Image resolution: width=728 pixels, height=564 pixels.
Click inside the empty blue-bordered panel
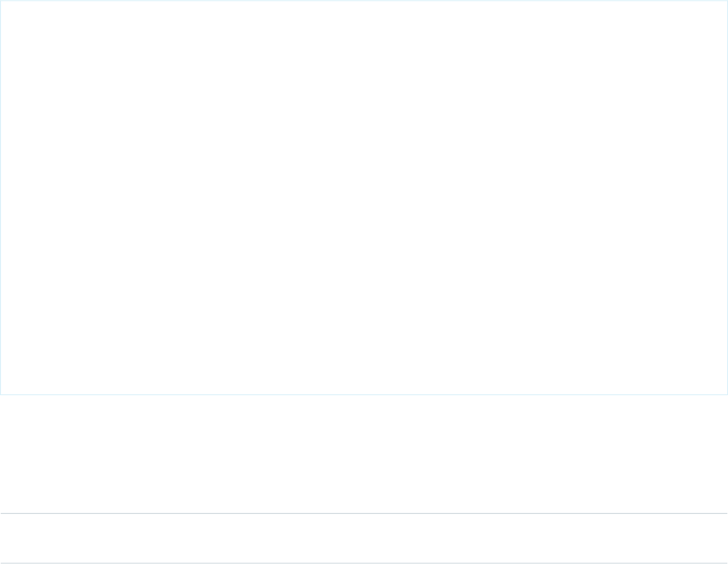pos(364,197)
